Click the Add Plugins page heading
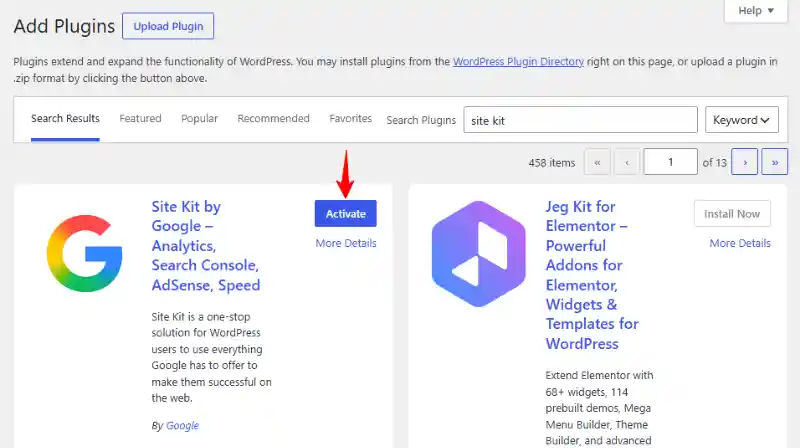 (64, 26)
